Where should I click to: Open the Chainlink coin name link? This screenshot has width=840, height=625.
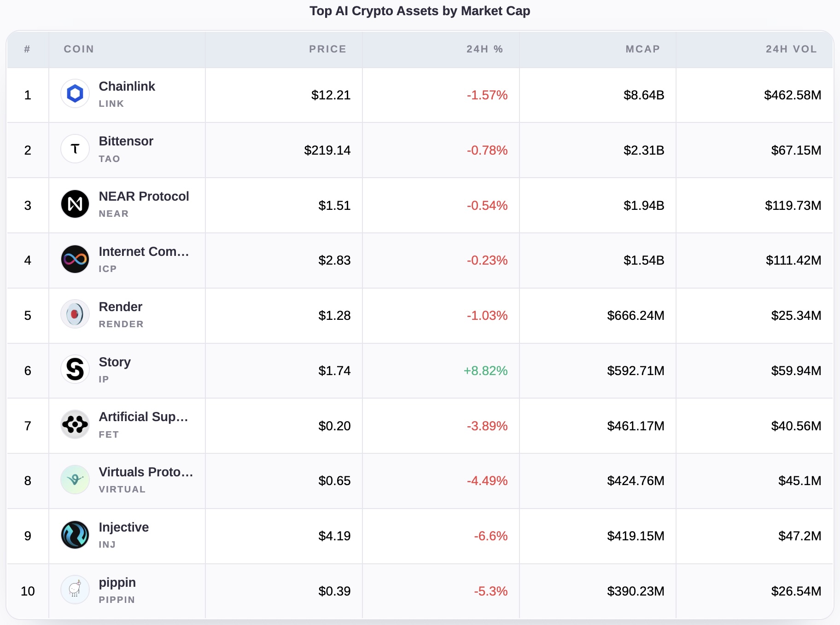click(127, 87)
